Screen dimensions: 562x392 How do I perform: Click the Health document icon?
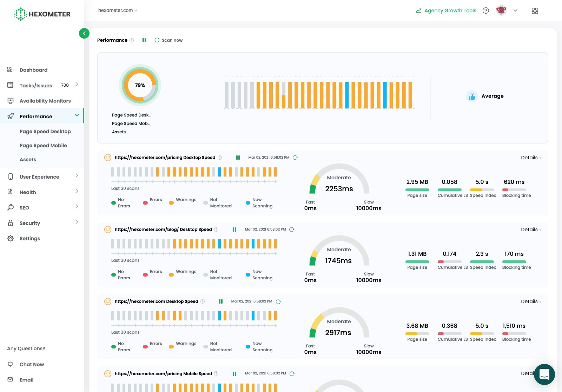10,192
